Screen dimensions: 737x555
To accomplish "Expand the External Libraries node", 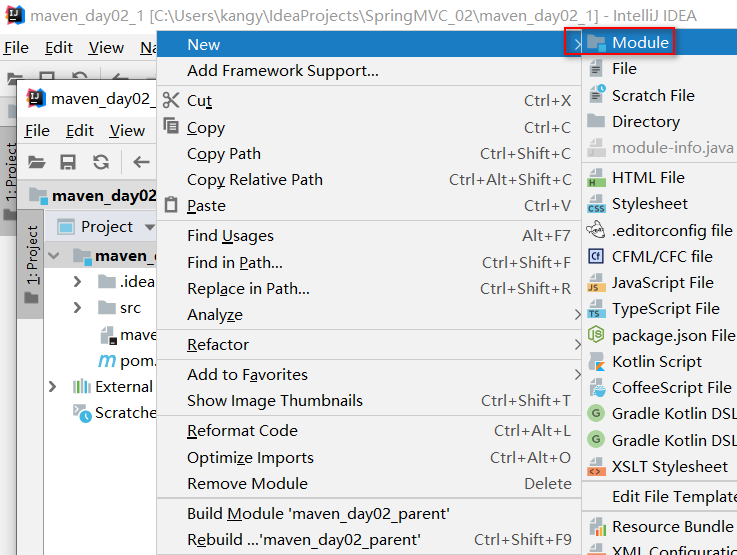I will coord(52,387).
